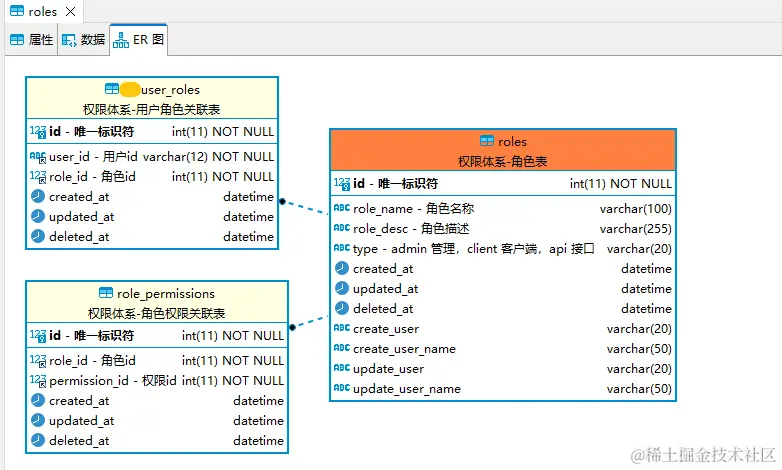Select the type - admin 管理 column

click(503, 248)
